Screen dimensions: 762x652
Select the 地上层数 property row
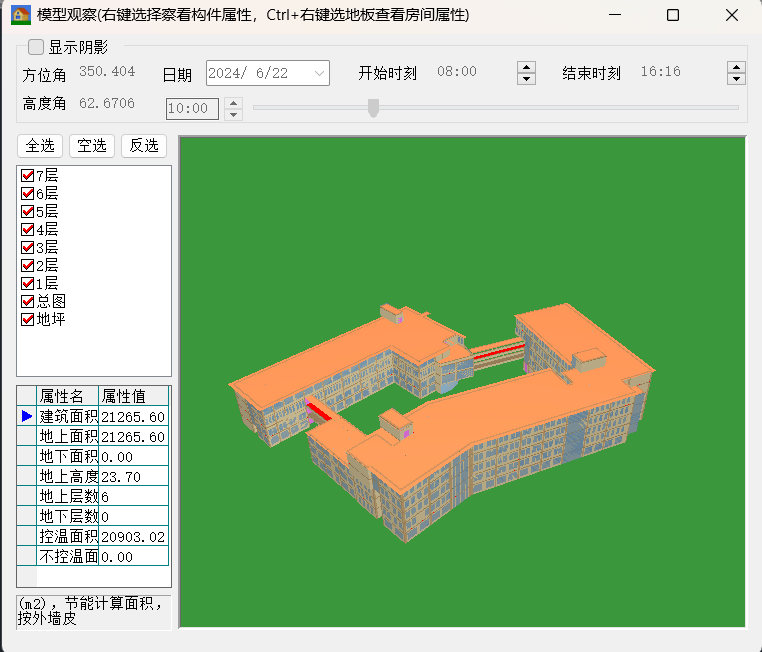point(93,496)
